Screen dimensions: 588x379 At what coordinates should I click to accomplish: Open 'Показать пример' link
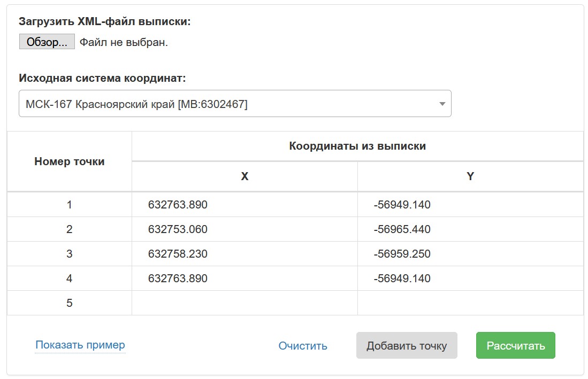point(80,345)
